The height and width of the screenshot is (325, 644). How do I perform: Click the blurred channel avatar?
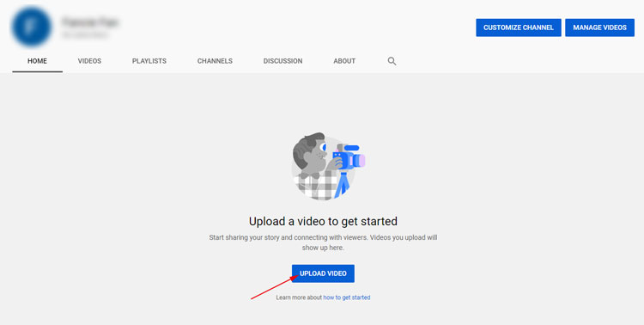point(32,28)
